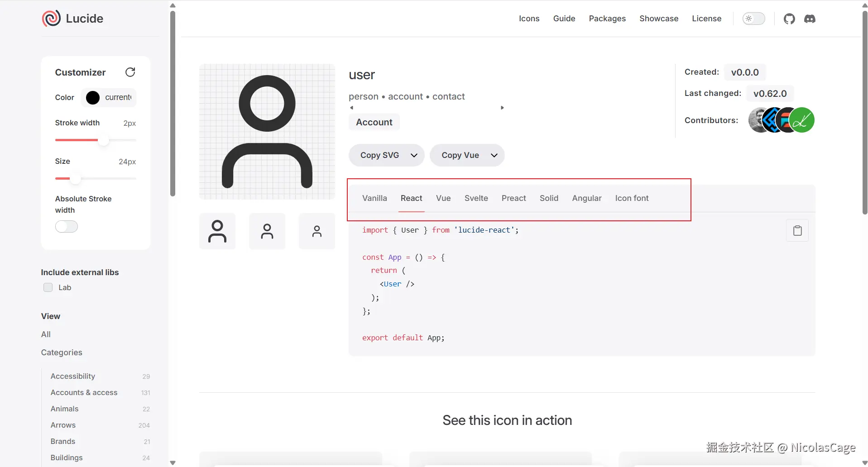The height and width of the screenshot is (467, 868).
Task: Enable the Absolute Stroke width toggle
Action: (x=67, y=227)
